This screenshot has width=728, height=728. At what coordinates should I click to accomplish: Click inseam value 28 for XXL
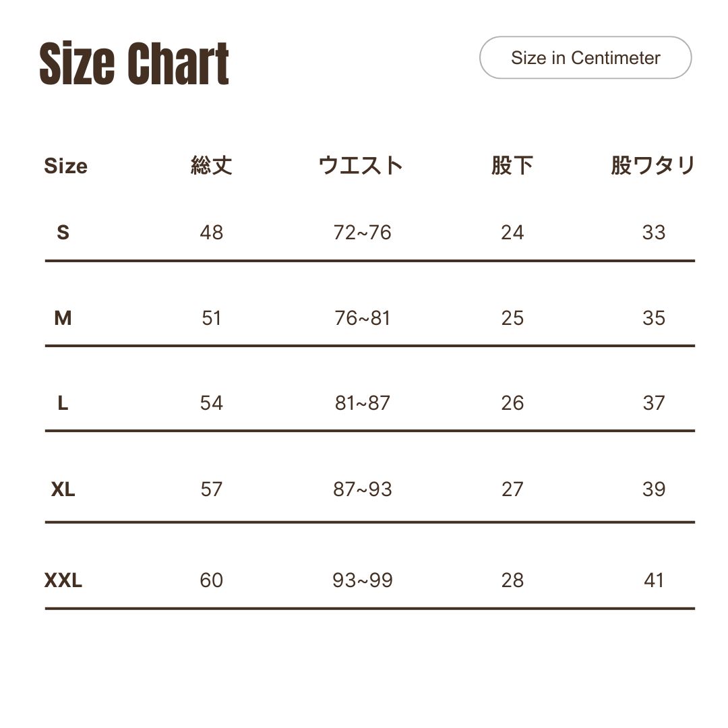pyautogui.click(x=512, y=580)
